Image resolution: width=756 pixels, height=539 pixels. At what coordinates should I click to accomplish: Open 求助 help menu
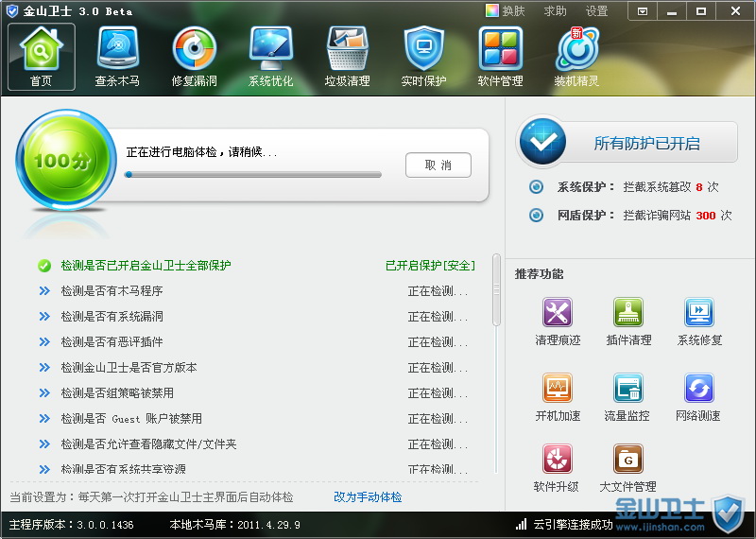coord(555,10)
